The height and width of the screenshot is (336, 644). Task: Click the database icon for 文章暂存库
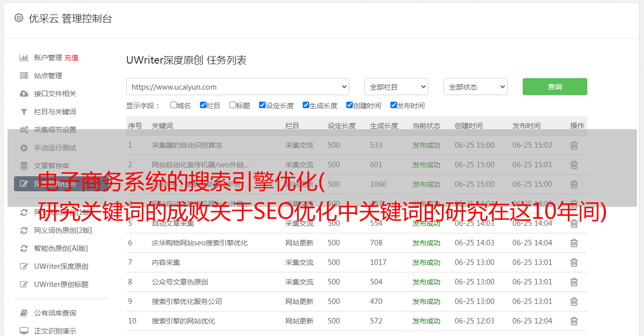[24, 166]
